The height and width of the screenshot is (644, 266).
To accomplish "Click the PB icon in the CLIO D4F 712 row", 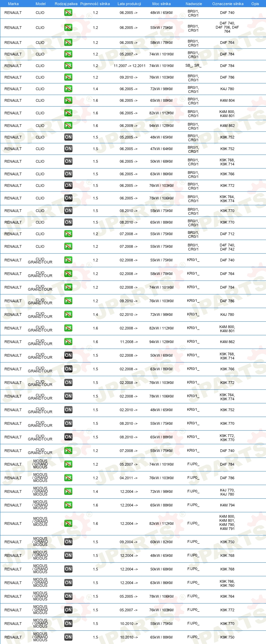I will coord(68,234).
